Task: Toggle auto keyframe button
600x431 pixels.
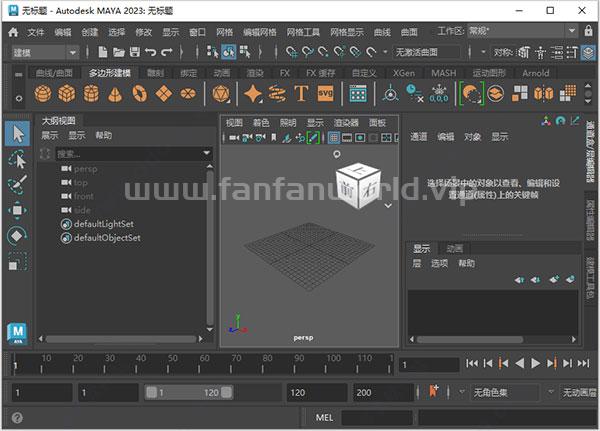Action: (x=434, y=392)
